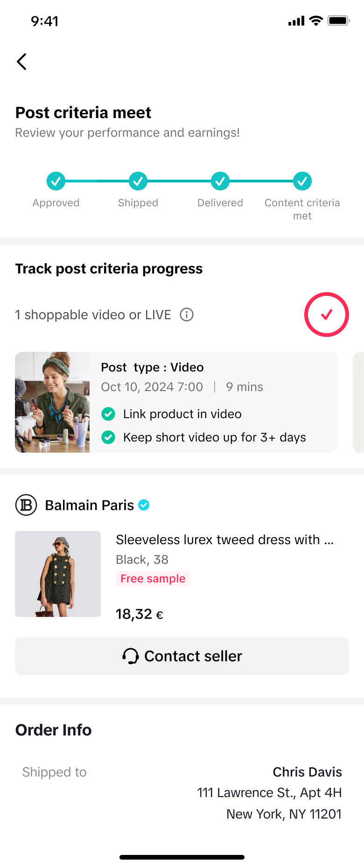Tap the Shipped step checkmark

coord(138,181)
